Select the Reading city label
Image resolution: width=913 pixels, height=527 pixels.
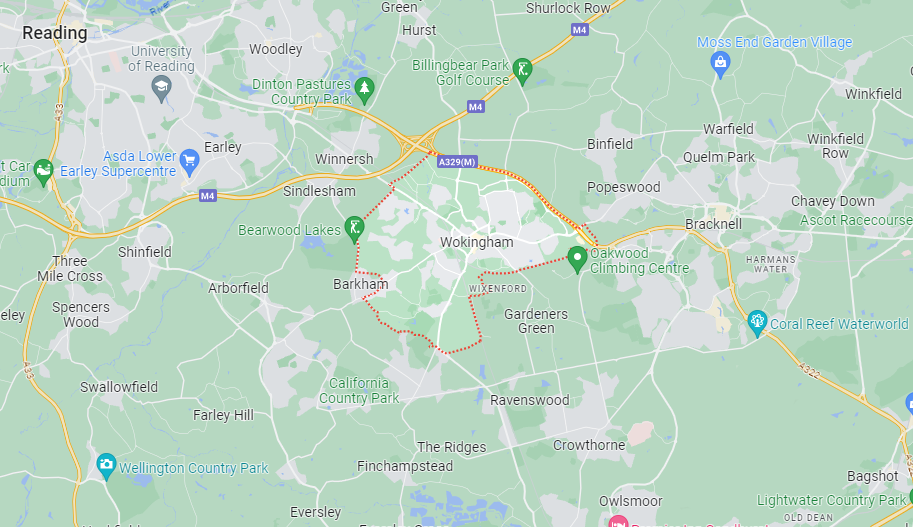(x=55, y=33)
